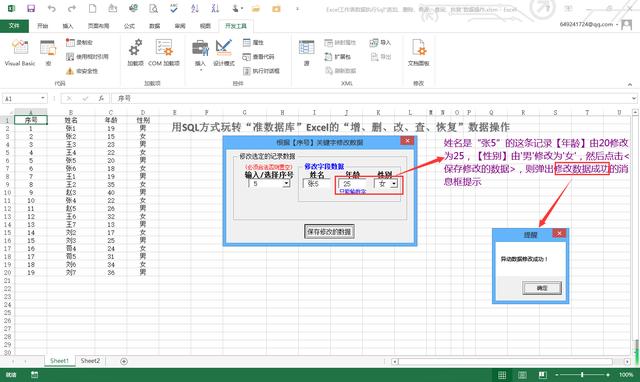Click the horizontal scrollbar track
640x382 pixels.
[x=505, y=362]
